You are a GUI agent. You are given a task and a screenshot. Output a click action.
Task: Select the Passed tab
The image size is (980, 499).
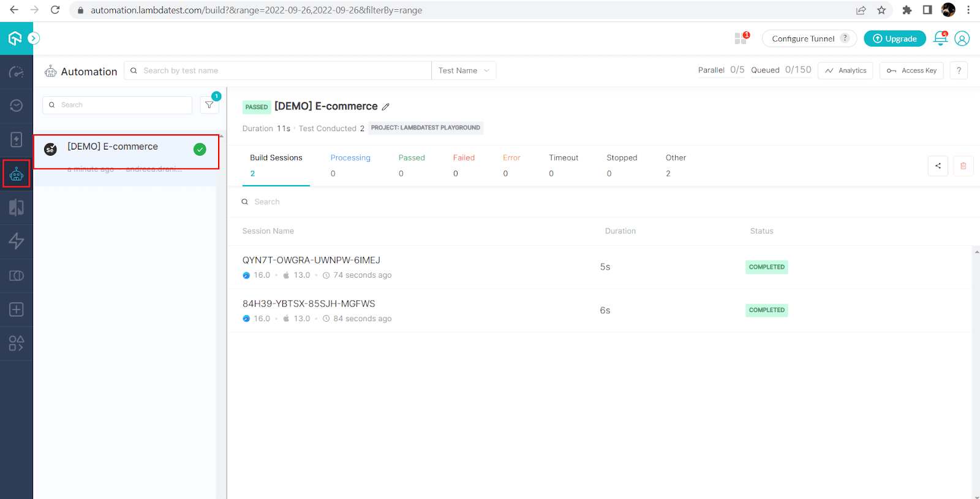pyautogui.click(x=412, y=166)
